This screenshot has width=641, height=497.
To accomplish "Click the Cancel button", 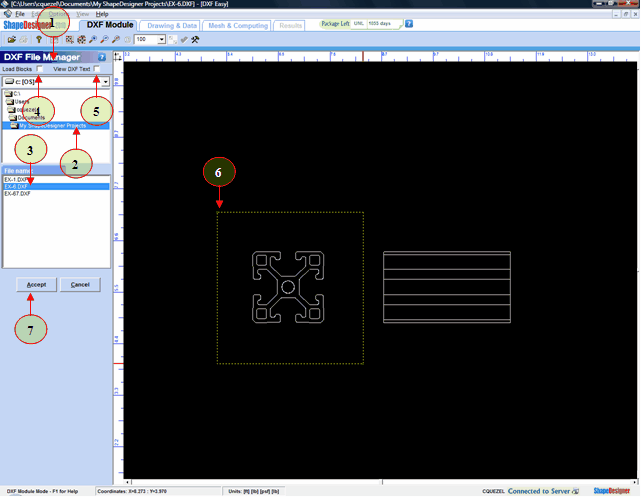I will tap(80, 284).
